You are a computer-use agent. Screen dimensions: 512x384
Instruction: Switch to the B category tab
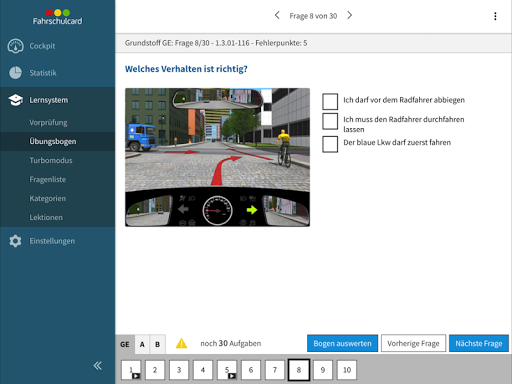[157, 344]
